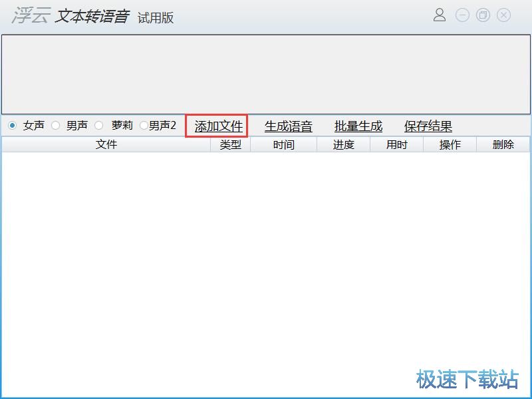Sort by the 文件 column header
This screenshot has width=532, height=399.
point(106,144)
